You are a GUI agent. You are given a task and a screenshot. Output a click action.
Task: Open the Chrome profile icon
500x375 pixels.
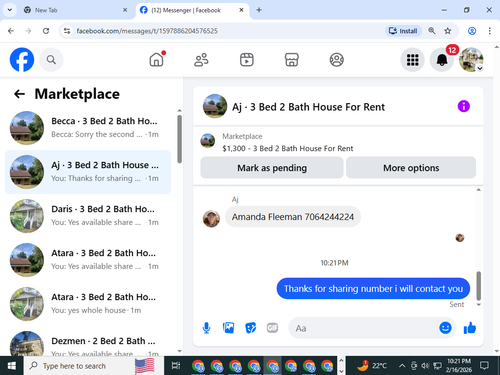(472, 31)
